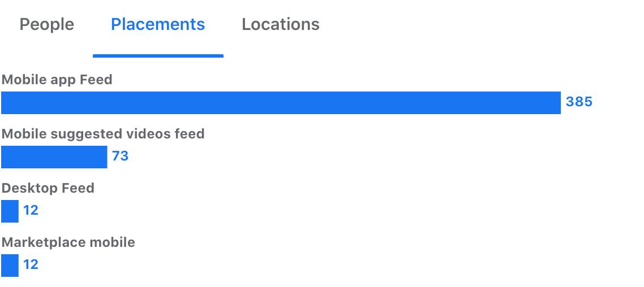Viewport: 644px width, 287px height.
Task: Select the Mobile suggested videos feed bar
Action: click(x=54, y=157)
